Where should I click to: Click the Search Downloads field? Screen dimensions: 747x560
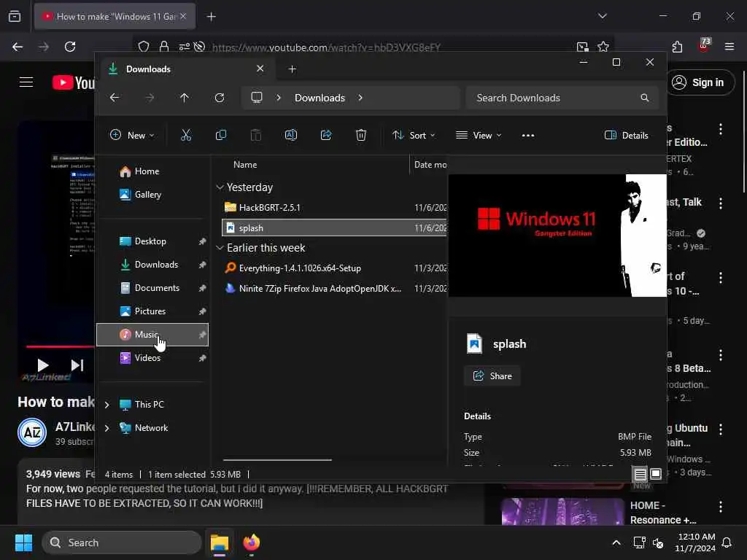[x=562, y=98]
